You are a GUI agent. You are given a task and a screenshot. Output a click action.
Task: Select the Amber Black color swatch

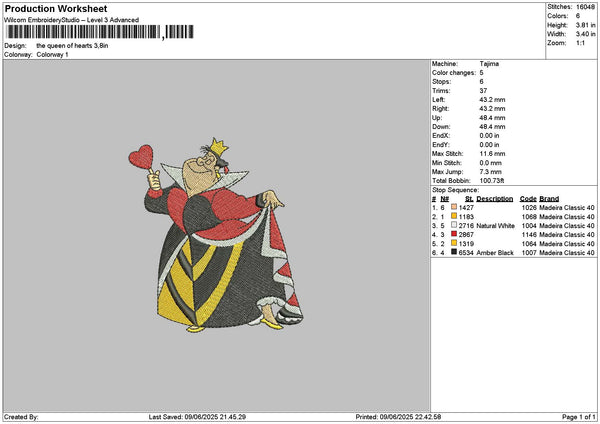[x=454, y=252]
